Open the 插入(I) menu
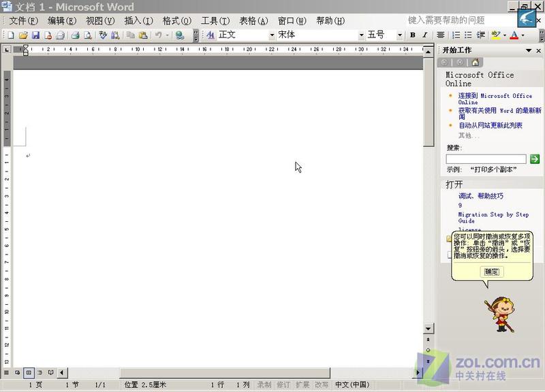The height and width of the screenshot is (392, 545). tap(139, 21)
